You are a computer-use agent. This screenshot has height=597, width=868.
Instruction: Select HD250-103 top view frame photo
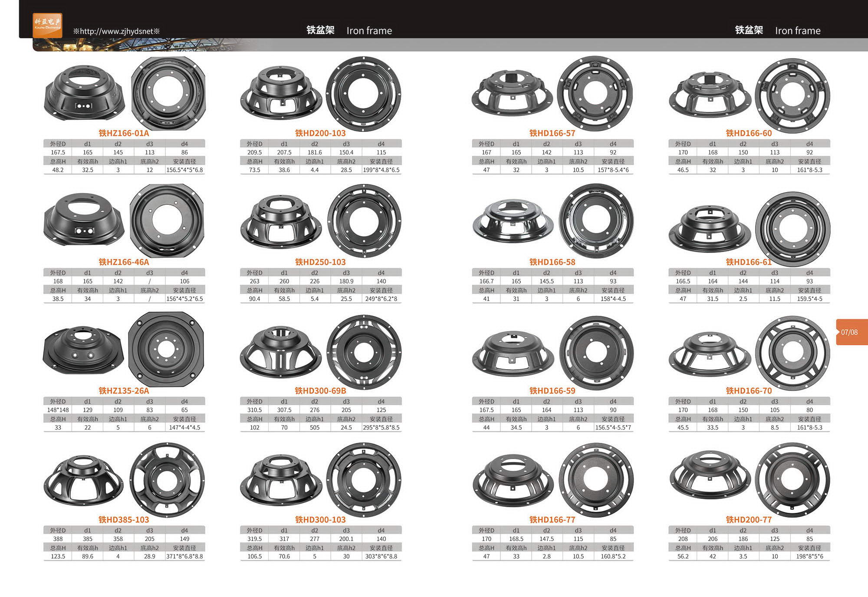tap(364, 221)
